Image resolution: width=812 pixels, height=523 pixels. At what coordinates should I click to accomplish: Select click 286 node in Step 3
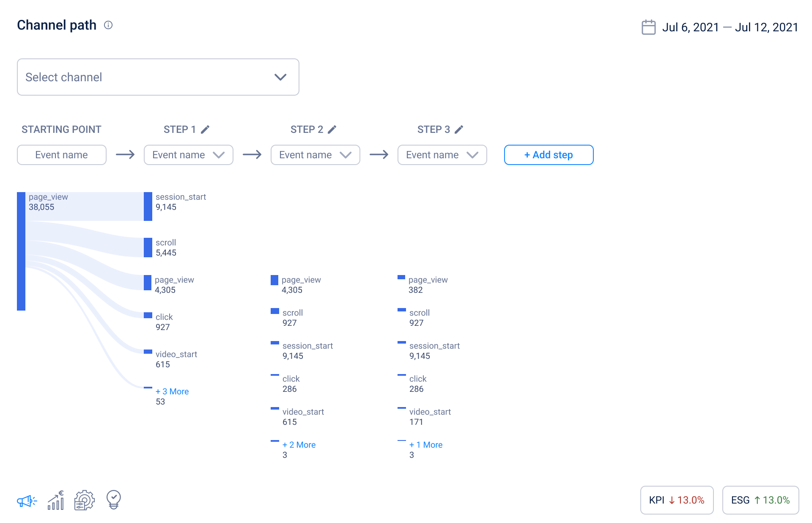click(402, 375)
